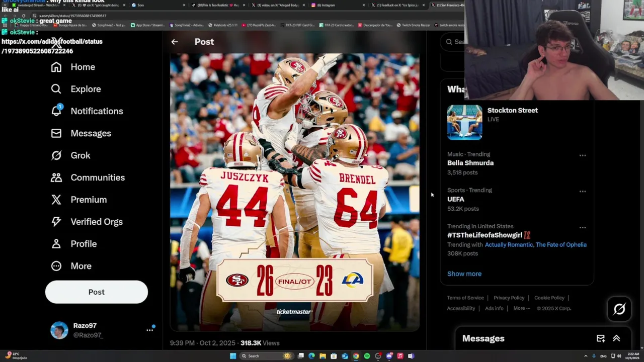Viewport: 644px width, 362px height.
Task: Open account menu dots next to Razo97
Action: [149, 330]
